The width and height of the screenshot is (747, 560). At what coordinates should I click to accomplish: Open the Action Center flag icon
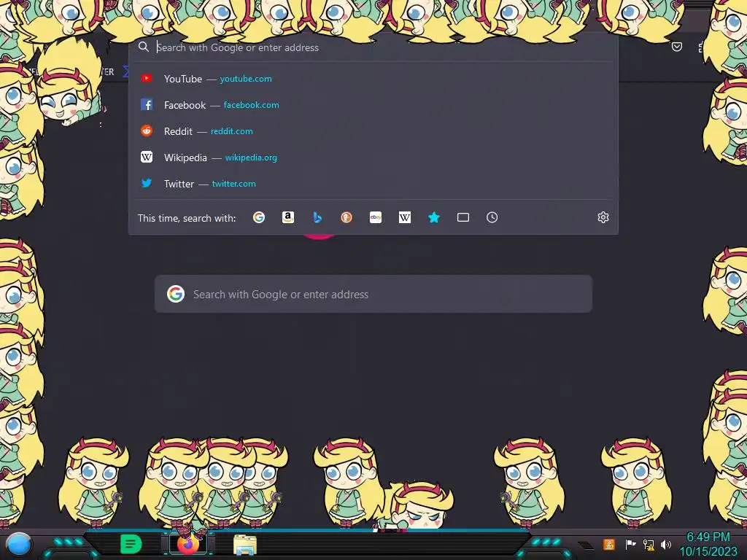click(x=630, y=544)
